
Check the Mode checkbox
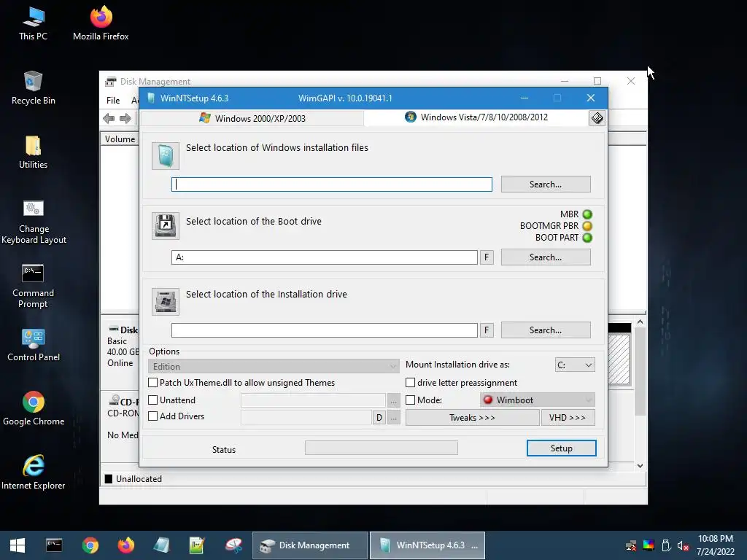(x=410, y=400)
